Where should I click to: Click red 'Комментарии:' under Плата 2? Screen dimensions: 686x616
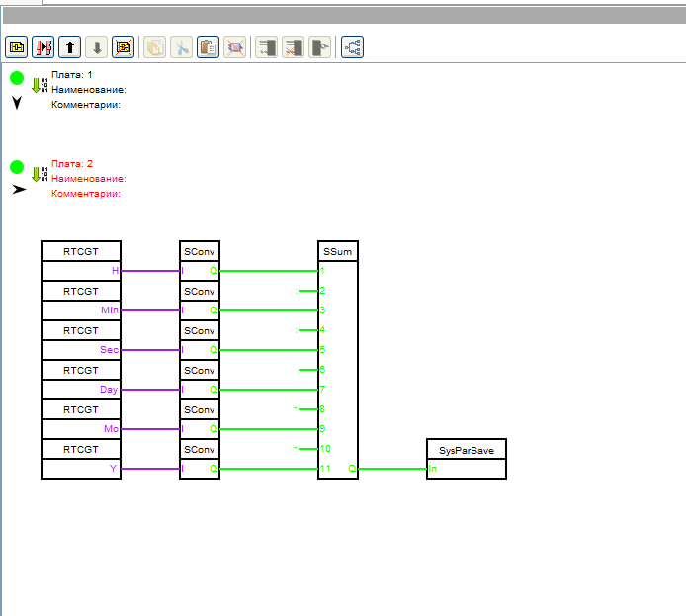(86, 194)
